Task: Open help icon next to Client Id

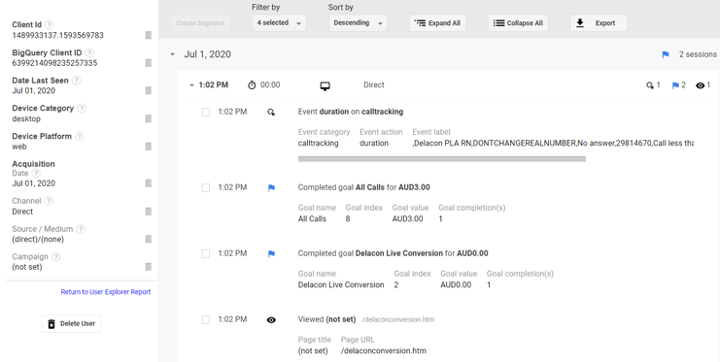Action: [49, 25]
